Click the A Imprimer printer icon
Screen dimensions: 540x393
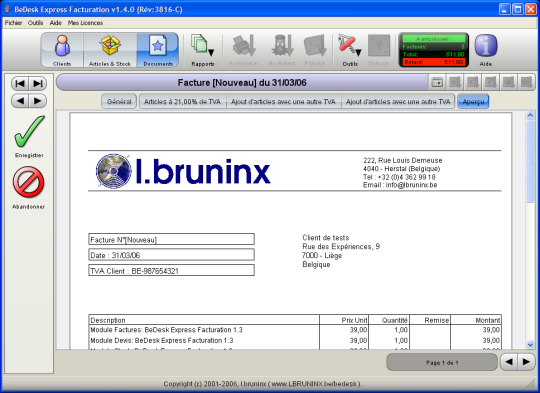coord(244,50)
